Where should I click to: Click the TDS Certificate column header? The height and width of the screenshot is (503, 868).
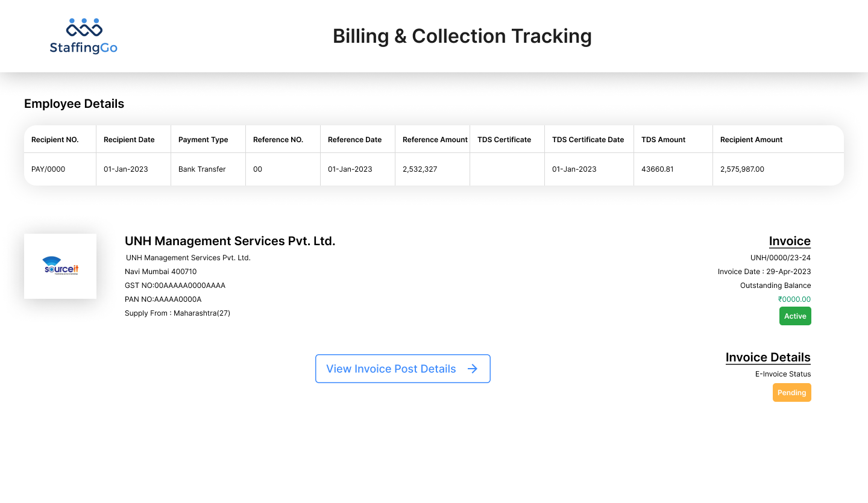pos(504,140)
